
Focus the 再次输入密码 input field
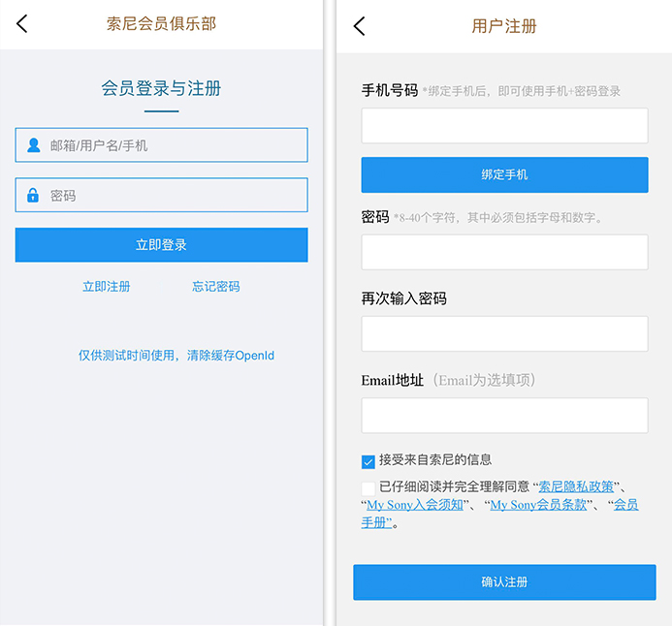[x=505, y=334]
